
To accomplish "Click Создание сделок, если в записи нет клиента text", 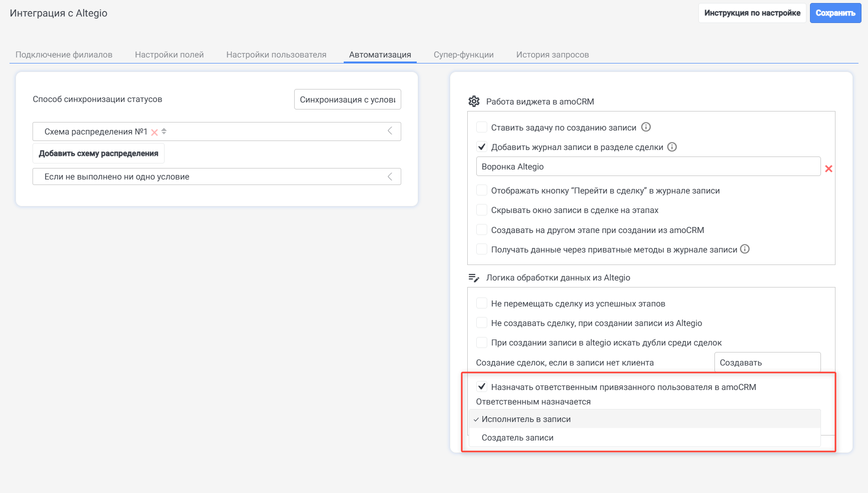I will 565,362.
